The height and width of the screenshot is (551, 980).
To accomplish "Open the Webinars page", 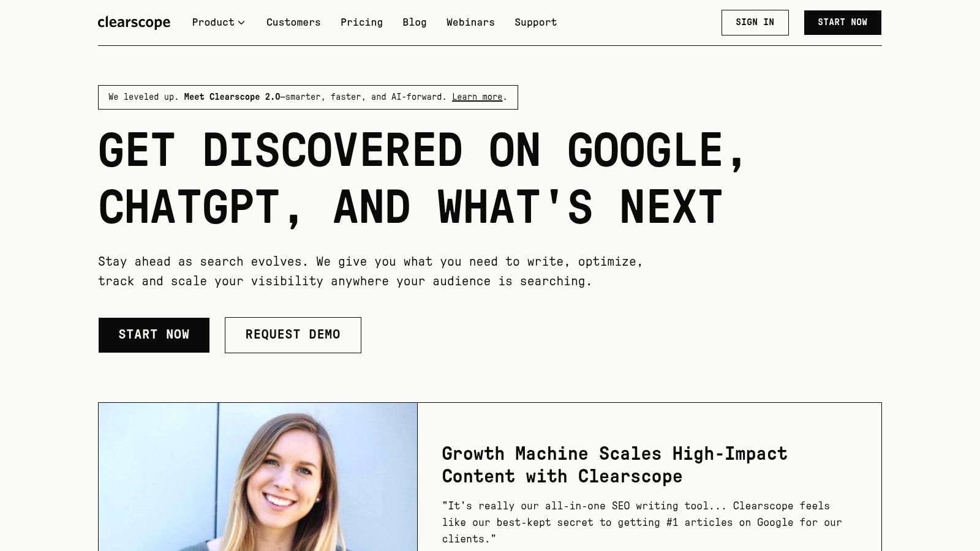I will tap(470, 23).
